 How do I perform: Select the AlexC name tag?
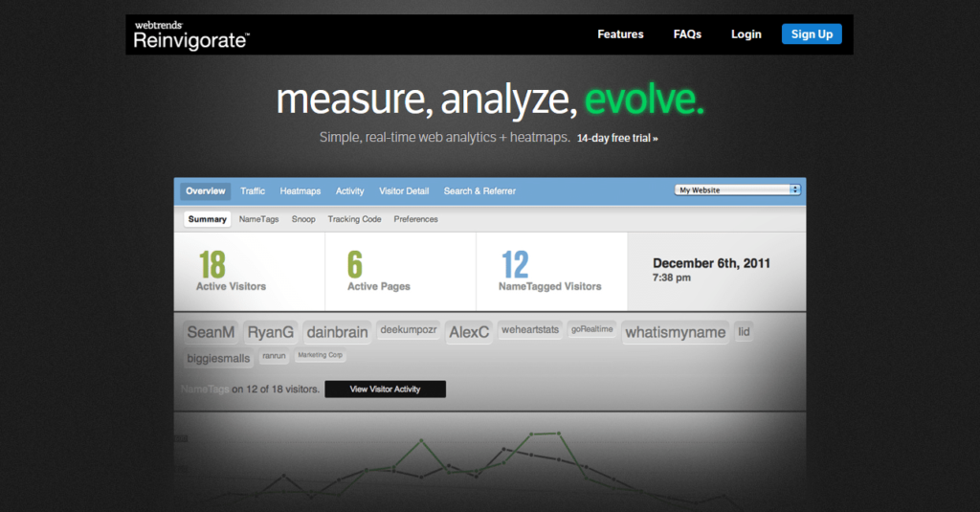coord(469,332)
